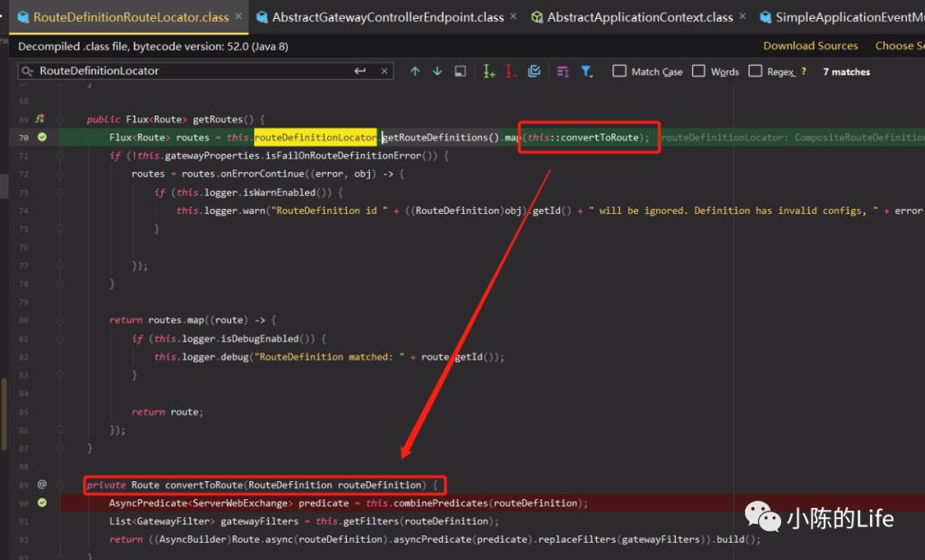Click logger.debug call on line 82

tap(215, 356)
